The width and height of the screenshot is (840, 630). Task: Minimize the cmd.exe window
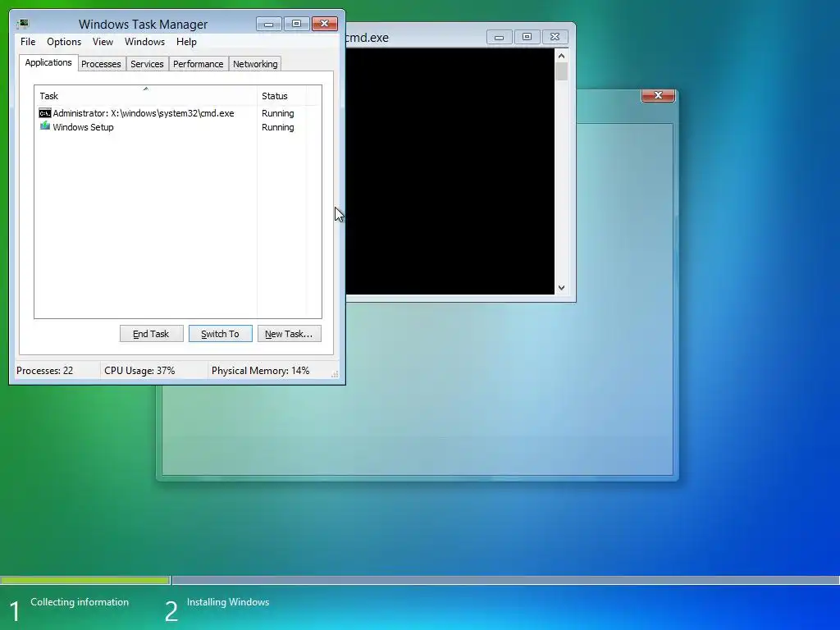[499, 37]
